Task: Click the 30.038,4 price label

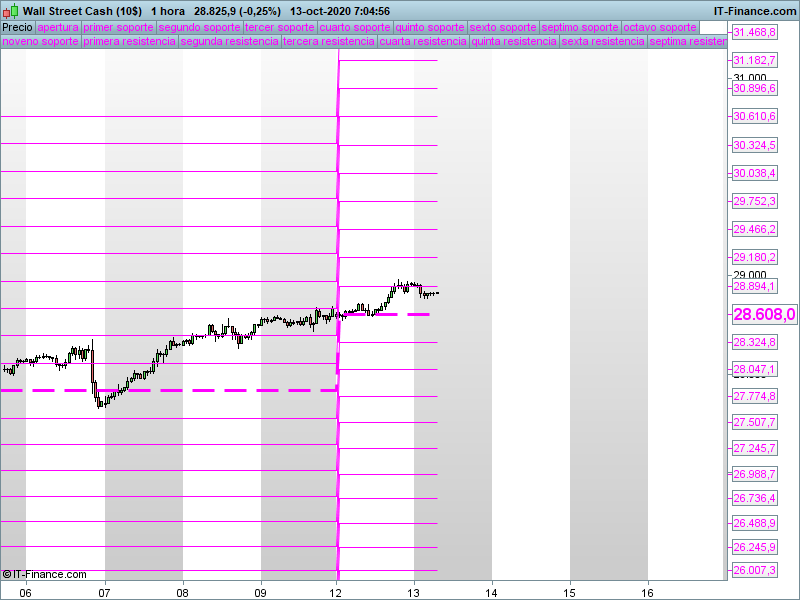Action: pyautogui.click(x=755, y=173)
